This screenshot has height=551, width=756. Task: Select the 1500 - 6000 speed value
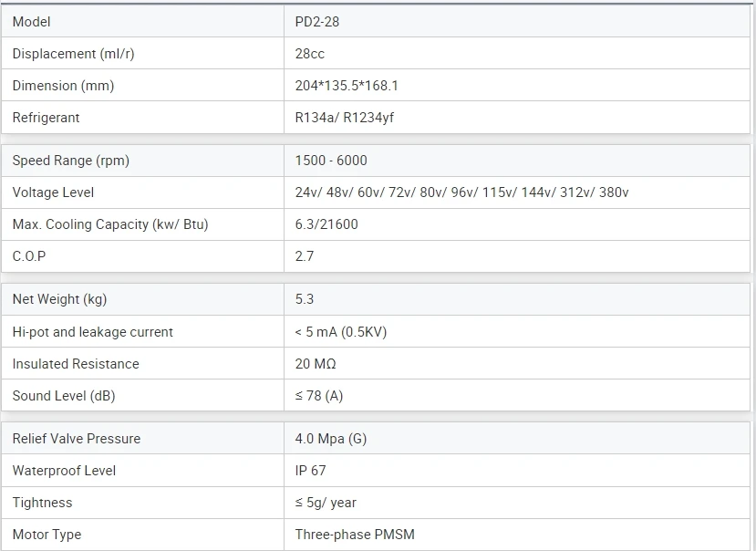coord(331,161)
